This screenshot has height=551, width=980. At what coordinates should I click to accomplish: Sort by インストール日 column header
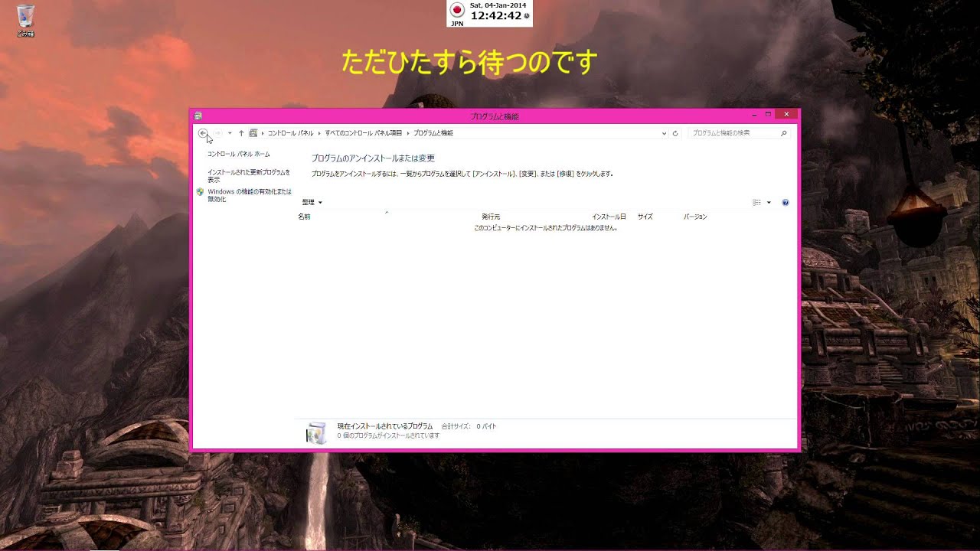[609, 217]
